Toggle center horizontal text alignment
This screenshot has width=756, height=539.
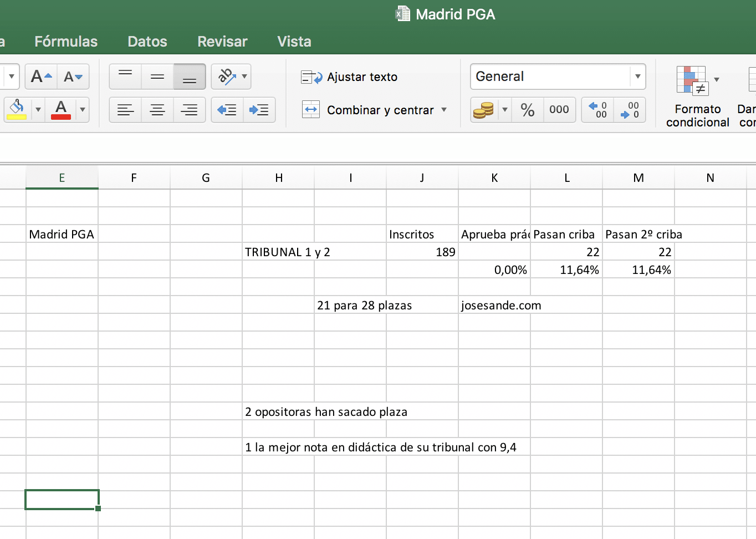[x=157, y=110]
